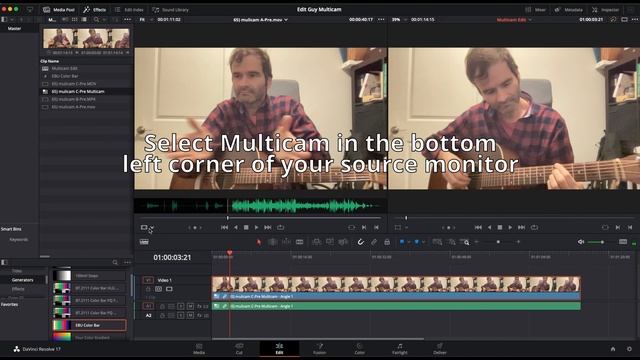The height and width of the screenshot is (360, 640).
Task: Toggle the position lock icon
Action: (x=387, y=242)
